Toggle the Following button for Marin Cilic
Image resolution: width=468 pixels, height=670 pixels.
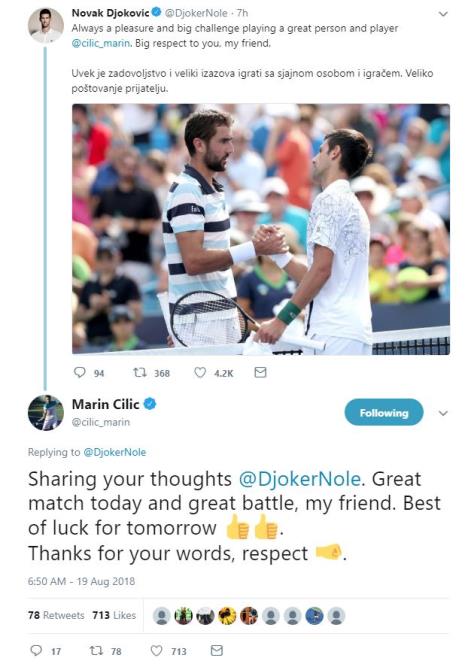pos(384,412)
